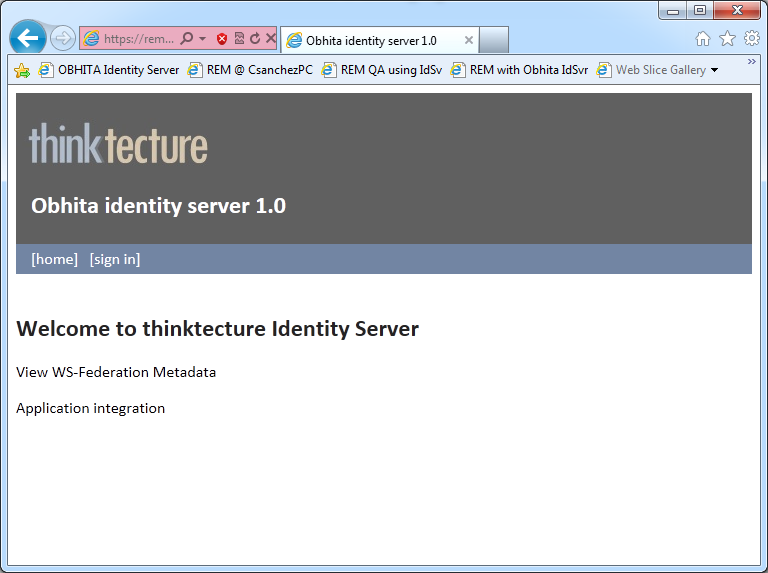Click the IE icon on REM QA favorite
The image size is (768, 573).
329,70
